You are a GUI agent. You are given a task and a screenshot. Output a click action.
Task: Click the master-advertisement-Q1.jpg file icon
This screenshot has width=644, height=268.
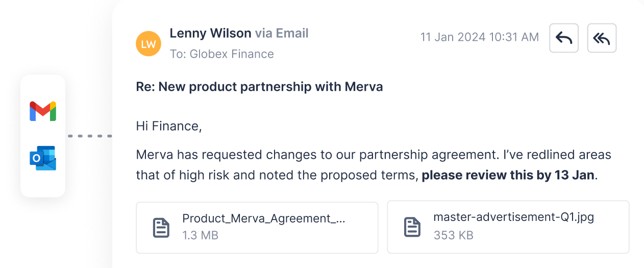(x=412, y=227)
